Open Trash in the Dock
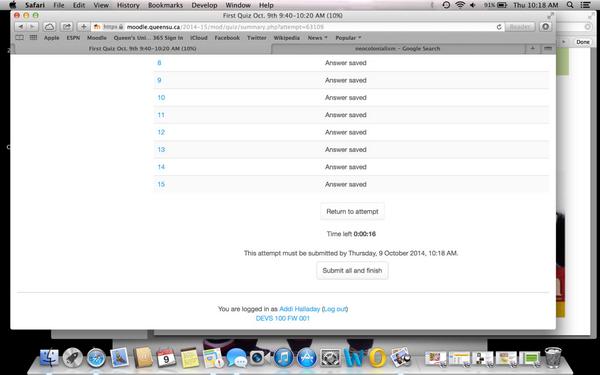The width and height of the screenshot is (600, 375). (x=553, y=357)
